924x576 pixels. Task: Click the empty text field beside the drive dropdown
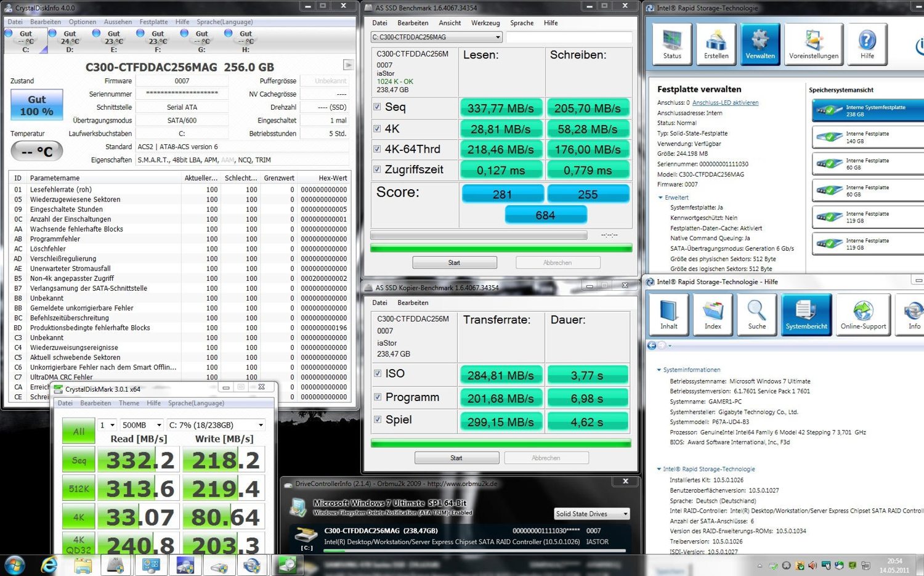coord(569,37)
